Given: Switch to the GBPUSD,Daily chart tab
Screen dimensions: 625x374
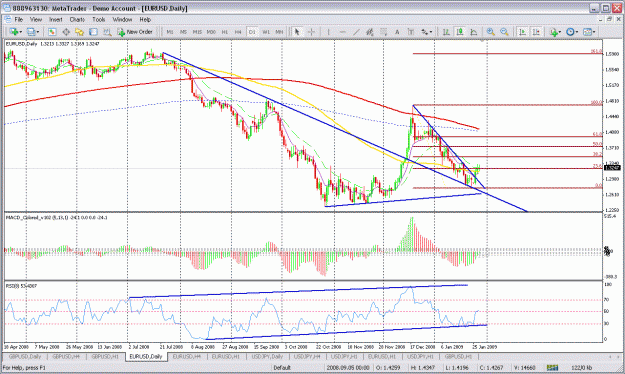Looking at the screenshot, I should point(25,356).
